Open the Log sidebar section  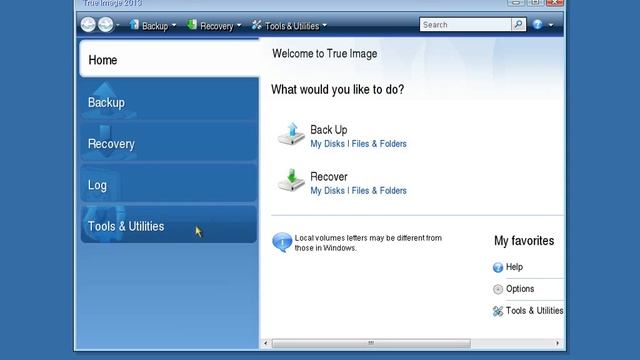[x=169, y=184]
